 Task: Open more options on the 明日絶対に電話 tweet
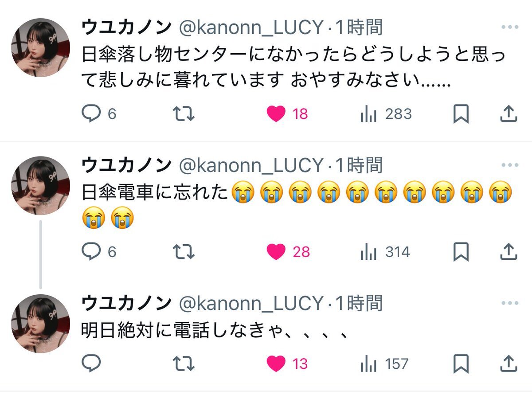pyautogui.click(x=510, y=304)
